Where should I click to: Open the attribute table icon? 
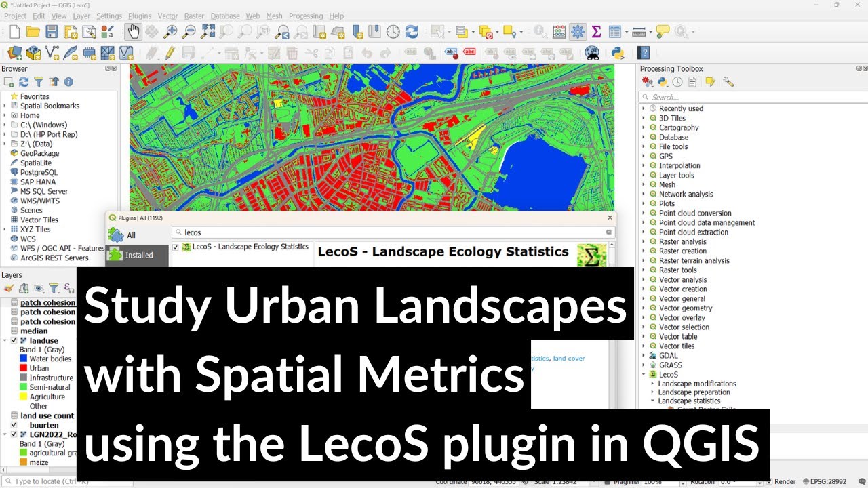615,31
